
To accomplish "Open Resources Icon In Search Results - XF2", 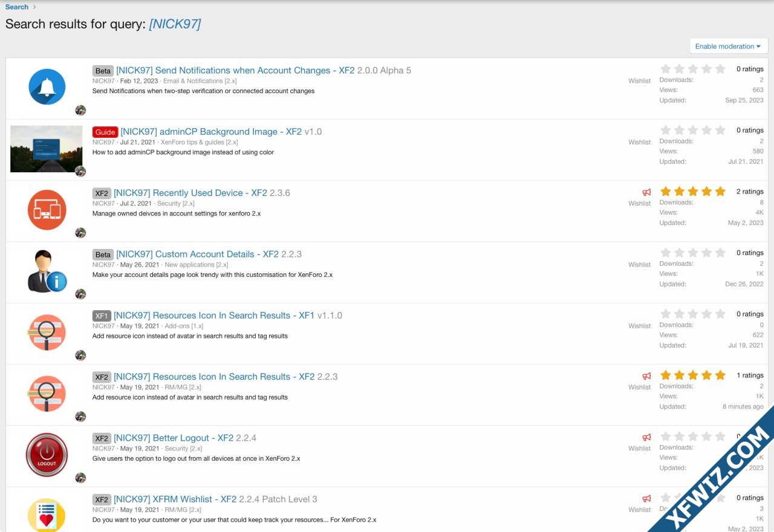I will click(x=214, y=377).
